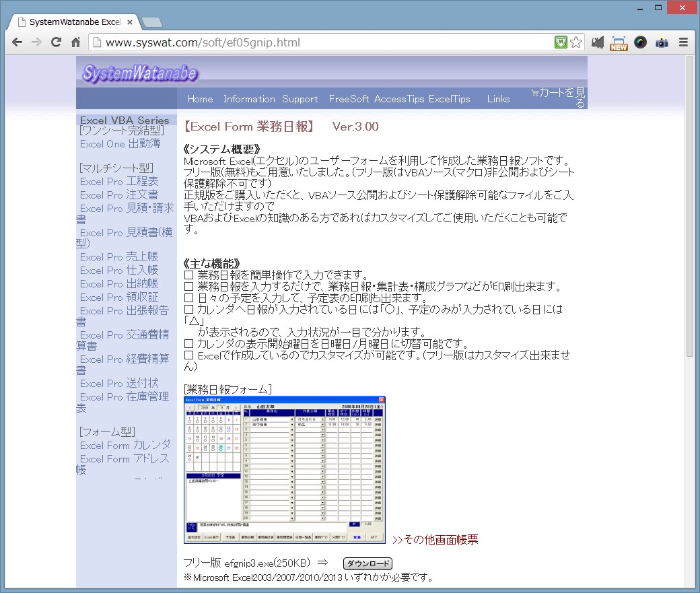
Task: Bookmark this page with the star icon
Action: (x=576, y=42)
